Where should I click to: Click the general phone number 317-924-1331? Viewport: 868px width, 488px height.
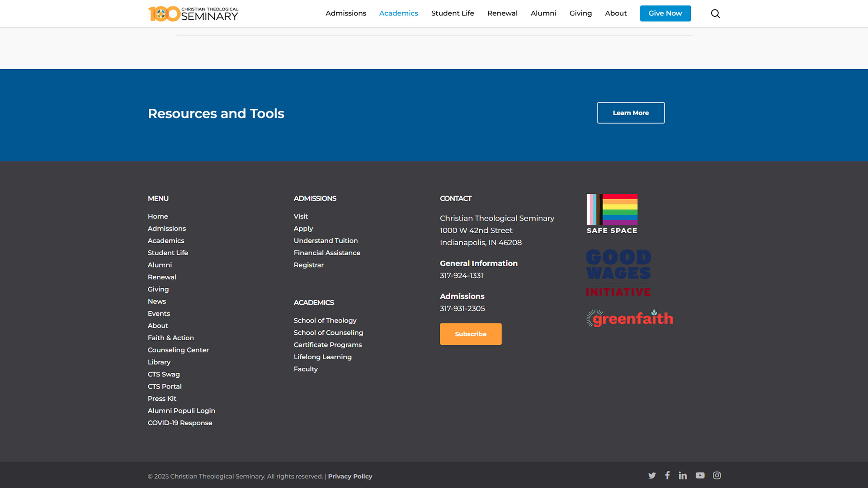coord(462,276)
